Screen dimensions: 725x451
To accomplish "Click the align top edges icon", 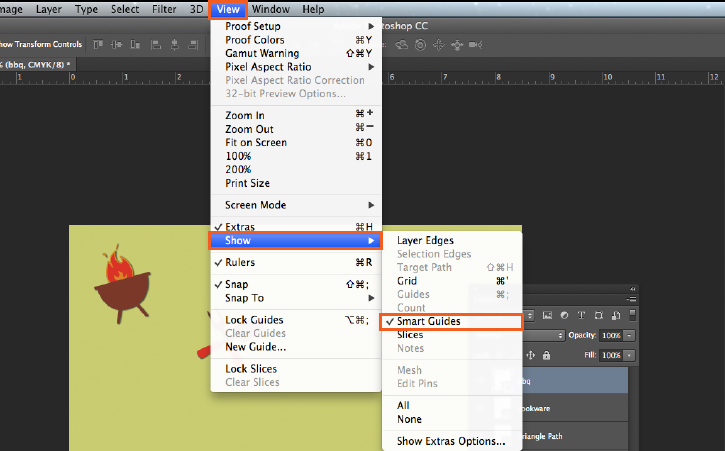I will pyautogui.click(x=98, y=44).
